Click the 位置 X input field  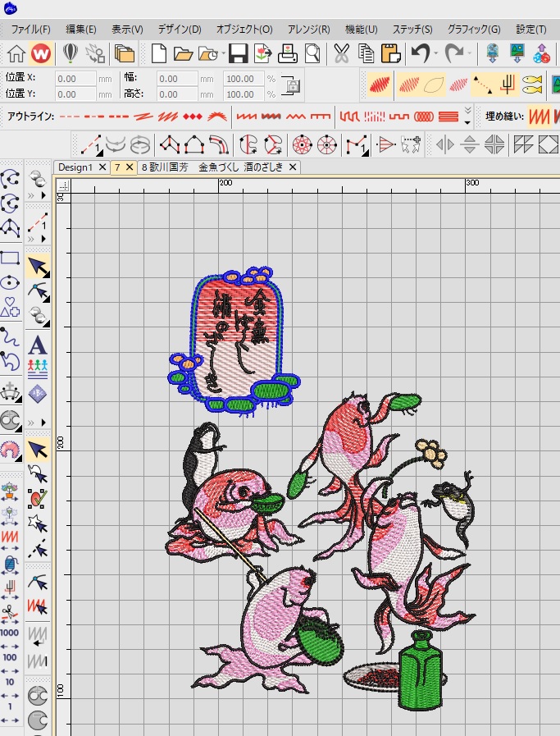pos(75,79)
